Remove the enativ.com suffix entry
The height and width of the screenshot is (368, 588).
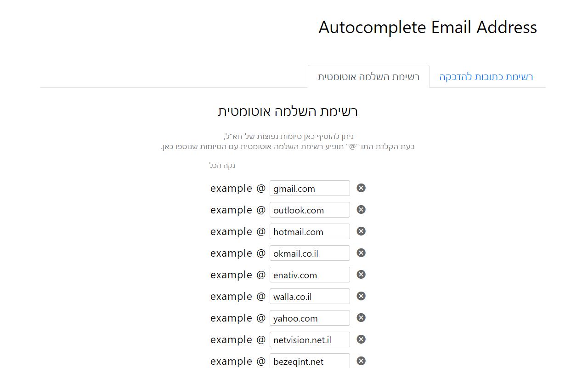361,274
